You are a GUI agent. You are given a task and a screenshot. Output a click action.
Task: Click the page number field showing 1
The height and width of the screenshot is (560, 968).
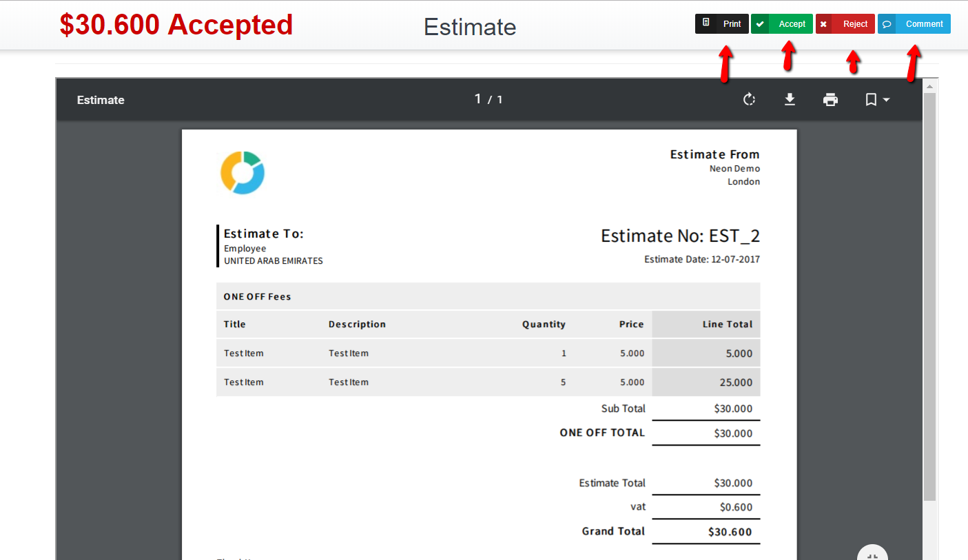coord(478,99)
